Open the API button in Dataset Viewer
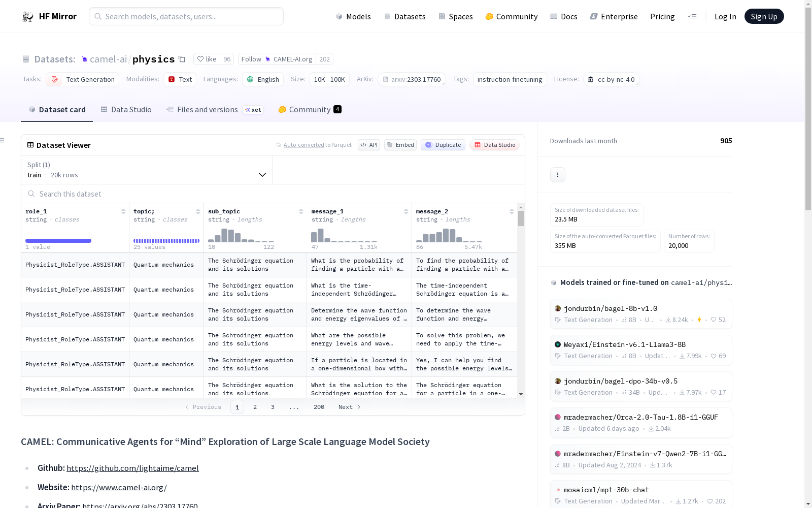This screenshot has height=508, width=812. click(x=369, y=145)
